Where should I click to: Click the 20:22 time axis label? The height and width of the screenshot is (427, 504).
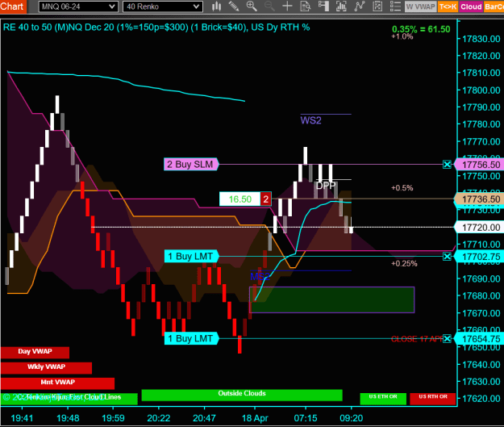pyautogui.click(x=159, y=418)
